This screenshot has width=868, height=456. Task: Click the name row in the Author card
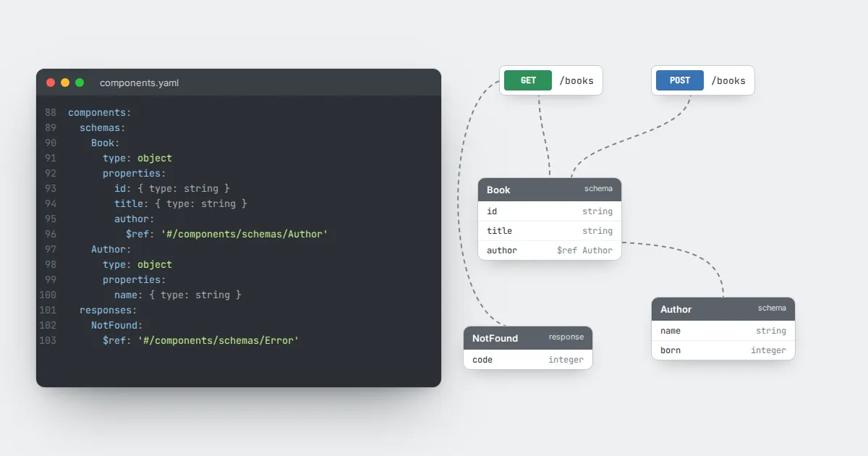click(723, 331)
